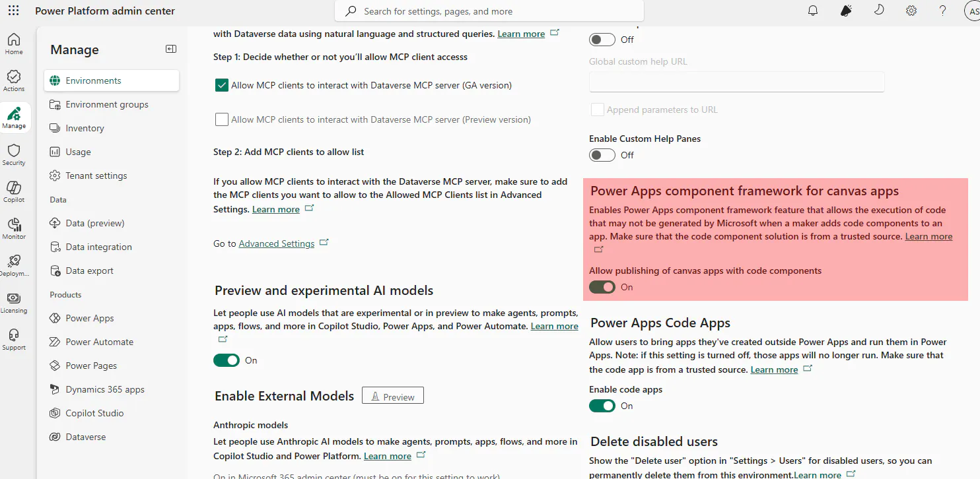Toggle the Off switch above Global custom help URL
This screenshot has width=980, height=479.
tap(602, 40)
